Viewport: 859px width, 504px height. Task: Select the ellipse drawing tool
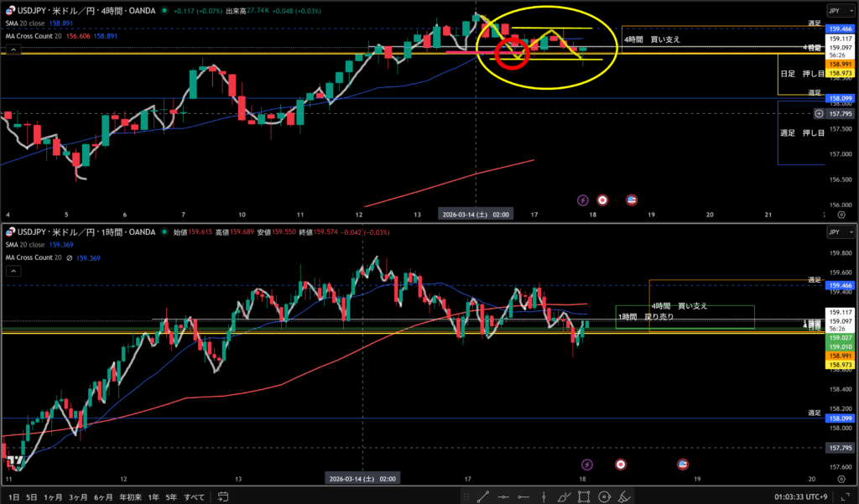pyautogui.click(x=604, y=497)
